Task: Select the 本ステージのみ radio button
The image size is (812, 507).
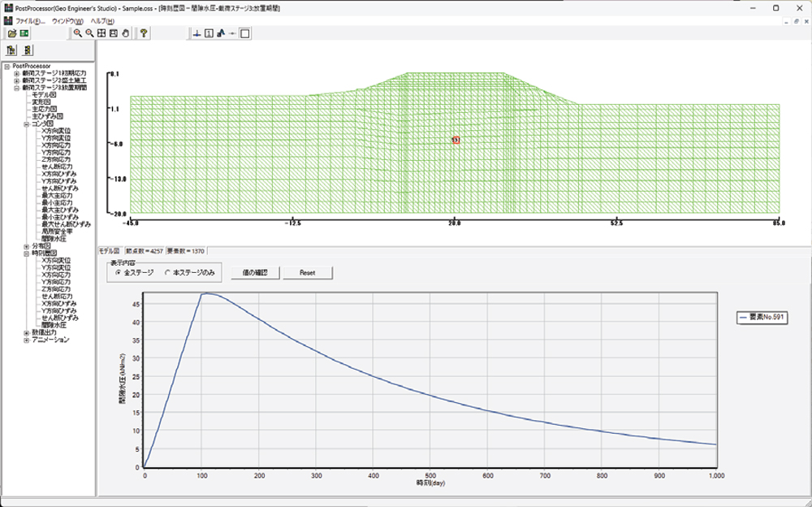Action: coord(167,273)
